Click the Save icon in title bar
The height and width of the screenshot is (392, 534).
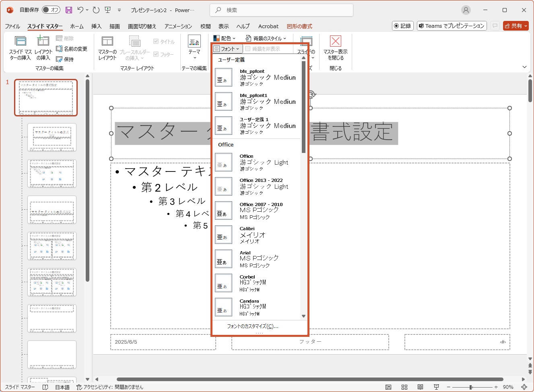click(x=69, y=10)
